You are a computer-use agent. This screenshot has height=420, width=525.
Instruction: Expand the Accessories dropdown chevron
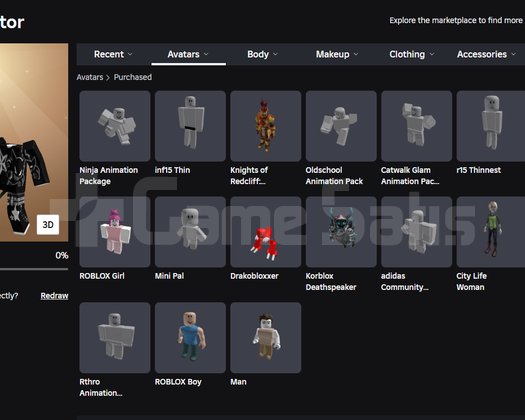coord(514,54)
